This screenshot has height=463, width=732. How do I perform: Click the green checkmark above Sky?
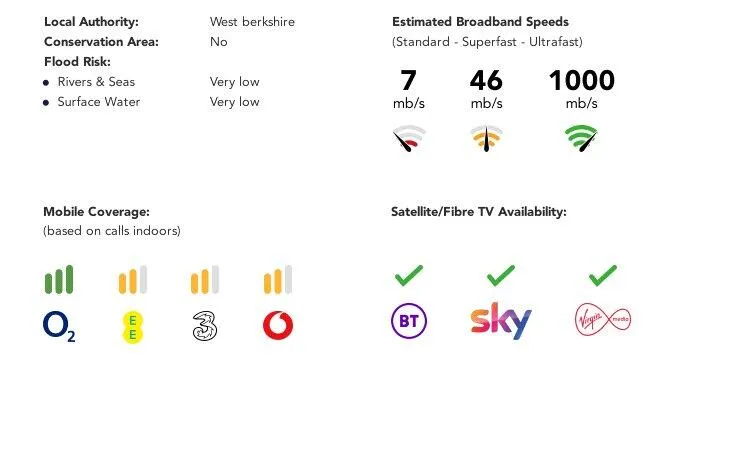point(500,275)
